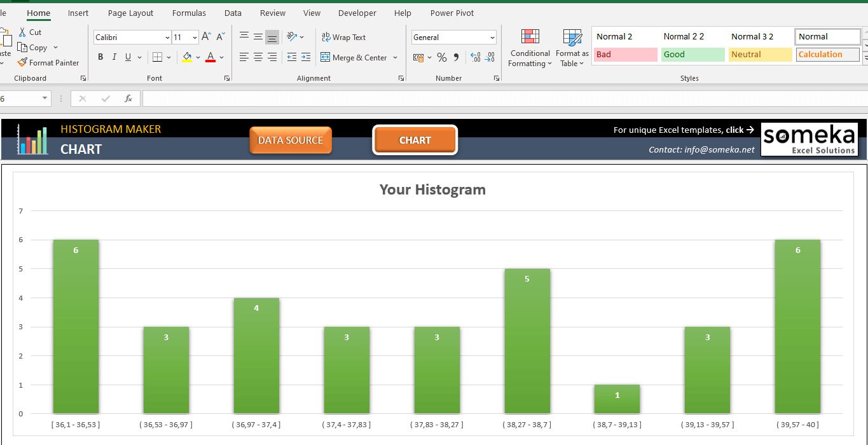The width and height of the screenshot is (868, 445).
Task: Apply italic formatting
Action: pos(114,57)
